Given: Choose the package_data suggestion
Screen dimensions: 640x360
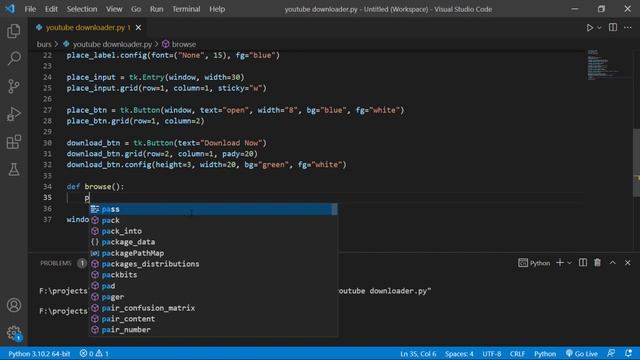Looking at the screenshot, I should tap(213, 242).
